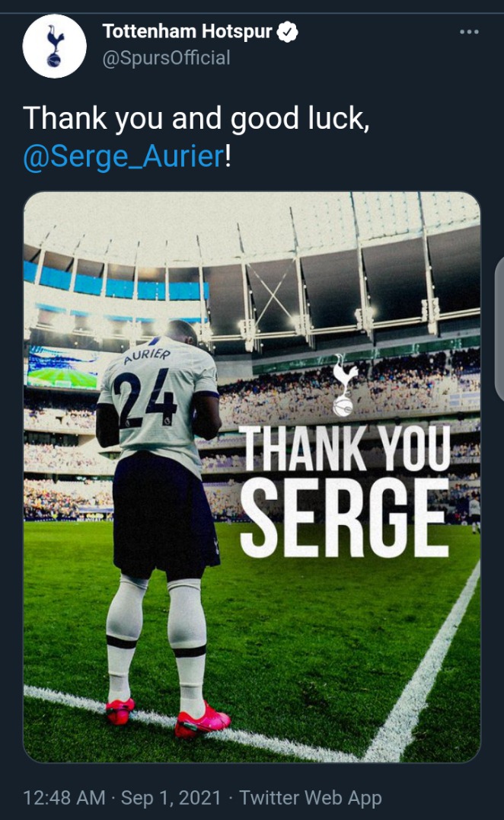Click the white Spurs cockerel crest in the photo

coord(344,385)
